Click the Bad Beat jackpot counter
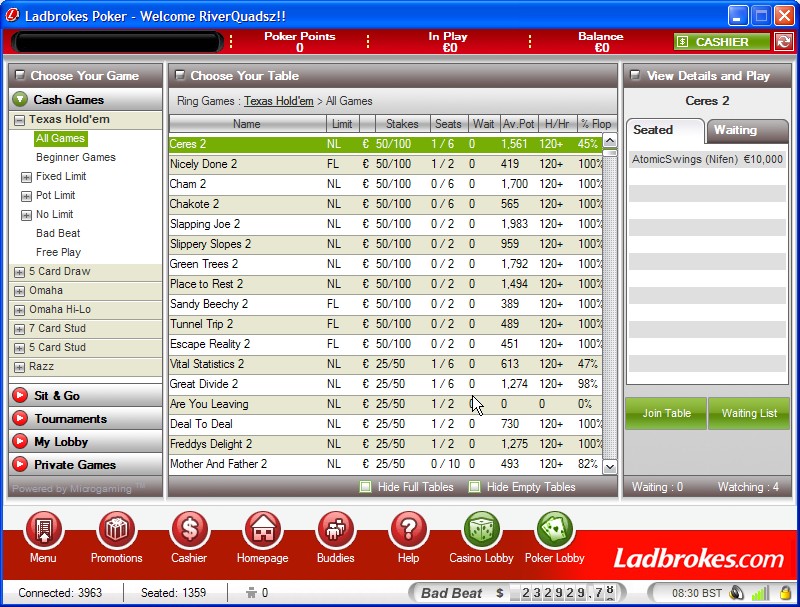 517,593
